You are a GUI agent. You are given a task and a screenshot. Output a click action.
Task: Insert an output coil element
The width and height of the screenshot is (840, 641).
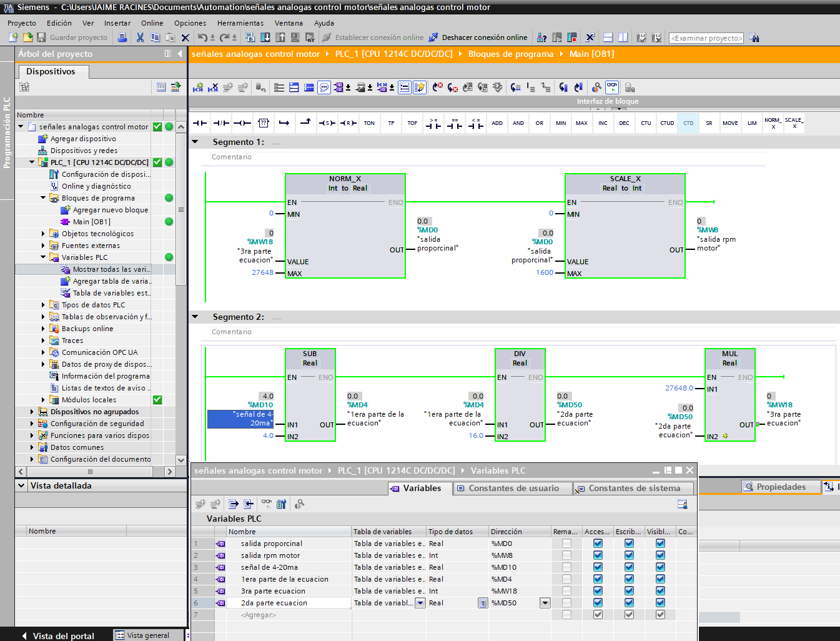[242, 123]
